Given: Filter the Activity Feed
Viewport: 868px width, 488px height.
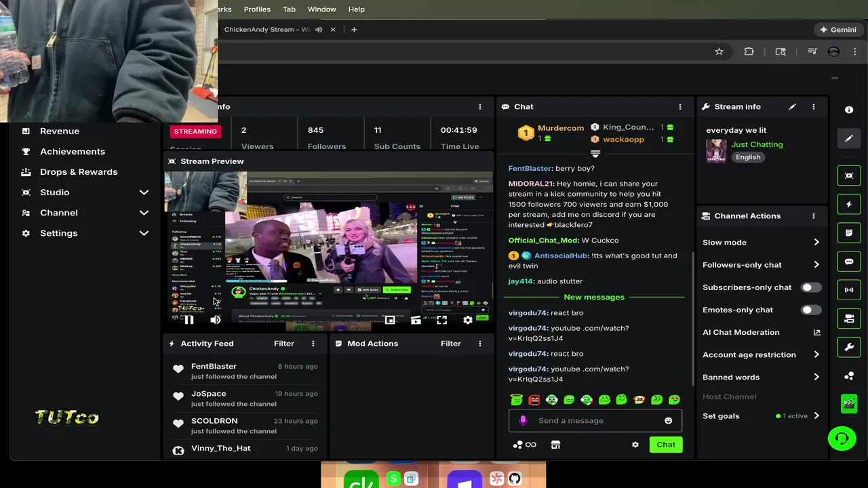Looking at the screenshot, I should click(283, 344).
